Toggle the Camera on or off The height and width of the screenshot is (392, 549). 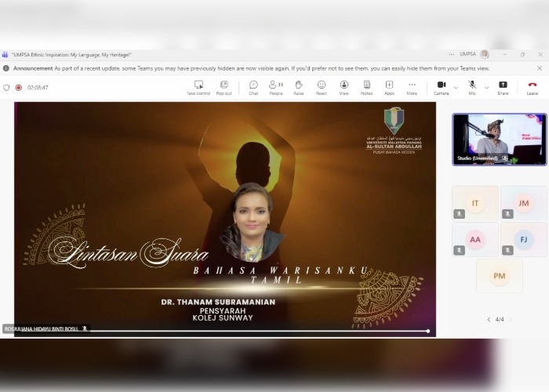click(x=442, y=87)
